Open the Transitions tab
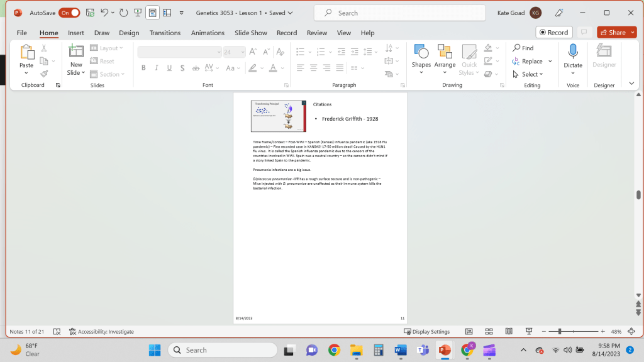Screen dimensions: 644x362 coord(165,33)
